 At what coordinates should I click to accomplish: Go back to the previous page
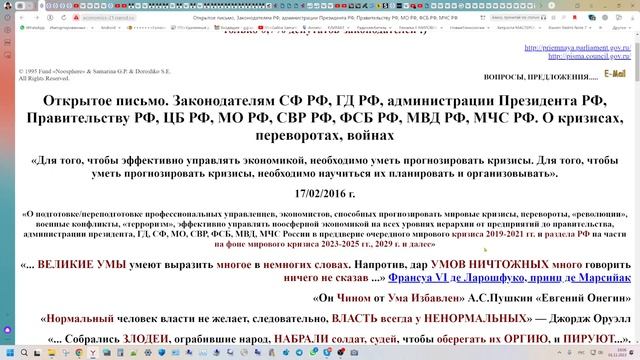tap(22, 18)
